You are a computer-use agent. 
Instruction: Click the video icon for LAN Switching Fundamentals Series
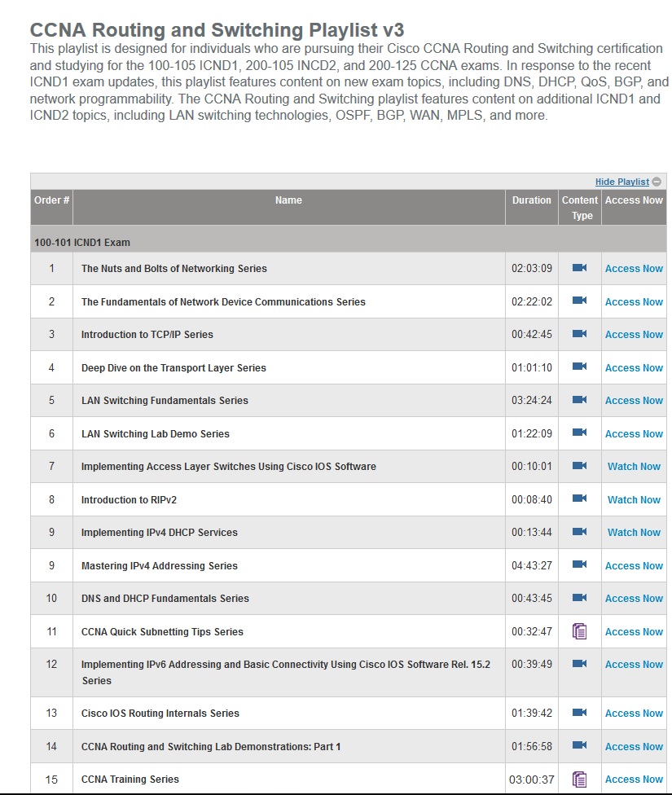coord(580,400)
